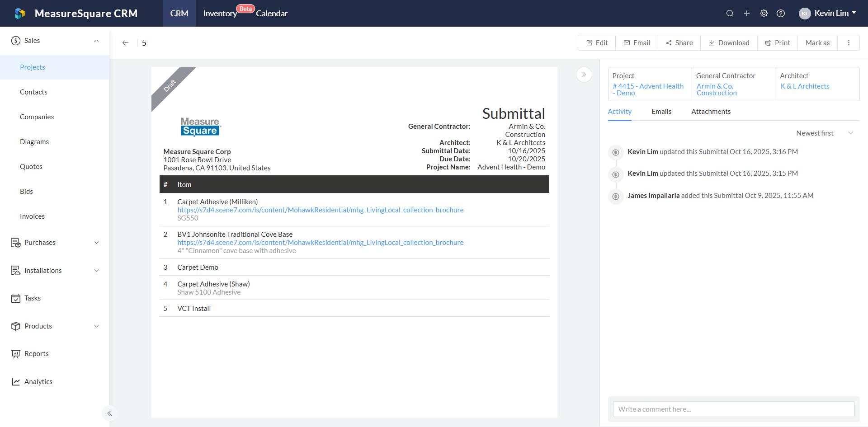Viewport: 868px width, 427px height.
Task: Open the settings gear icon
Action: [x=764, y=14]
